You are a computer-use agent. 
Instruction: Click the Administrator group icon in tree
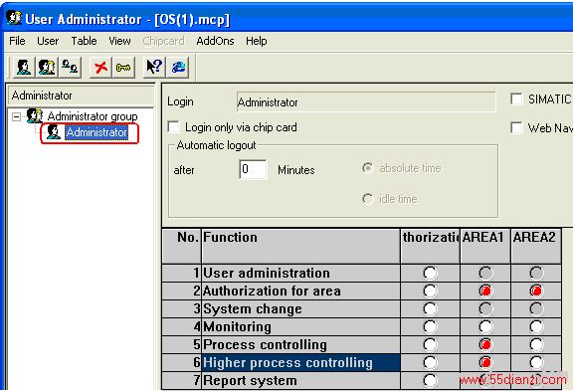click(35, 115)
